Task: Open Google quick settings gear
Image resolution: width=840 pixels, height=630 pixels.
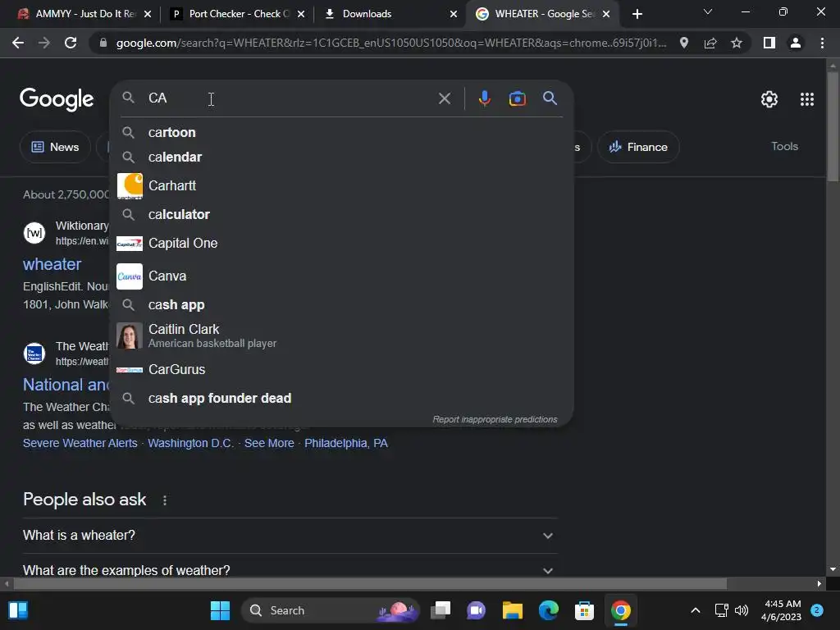Action: click(769, 99)
